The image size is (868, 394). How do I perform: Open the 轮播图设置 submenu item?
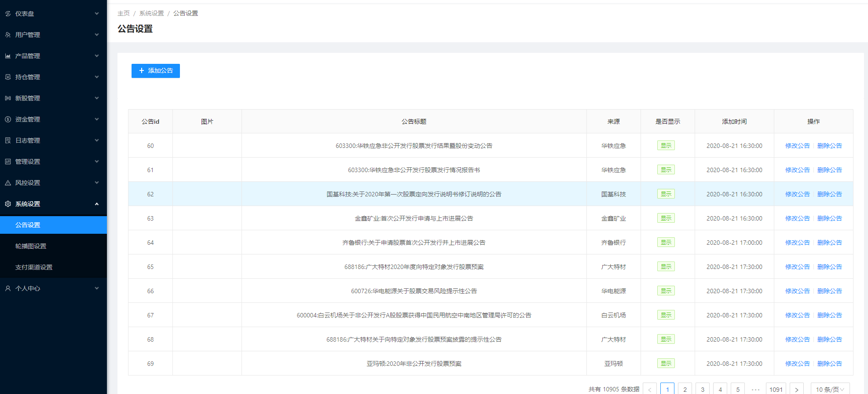(31, 246)
